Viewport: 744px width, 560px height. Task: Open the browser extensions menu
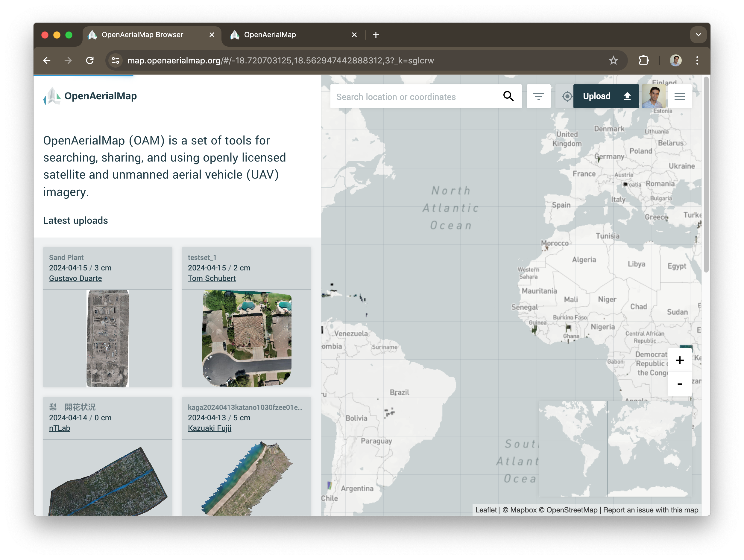click(x=643, y=60)
